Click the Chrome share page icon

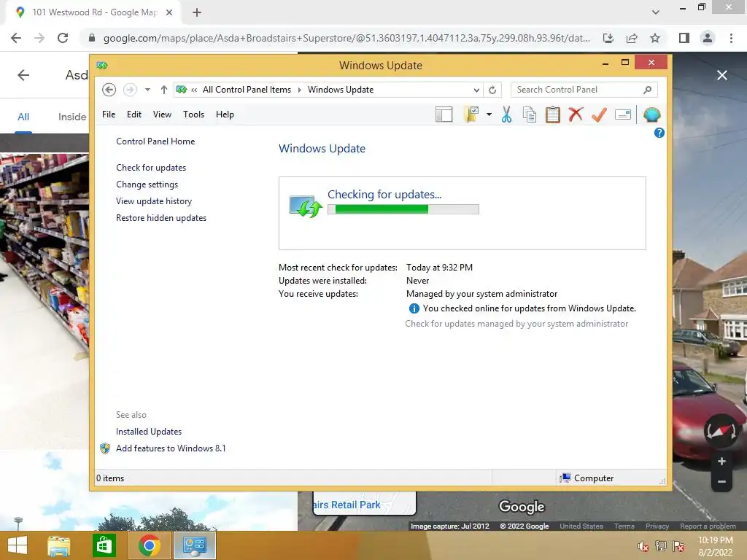pyautogui.click(x=632, y=38)
